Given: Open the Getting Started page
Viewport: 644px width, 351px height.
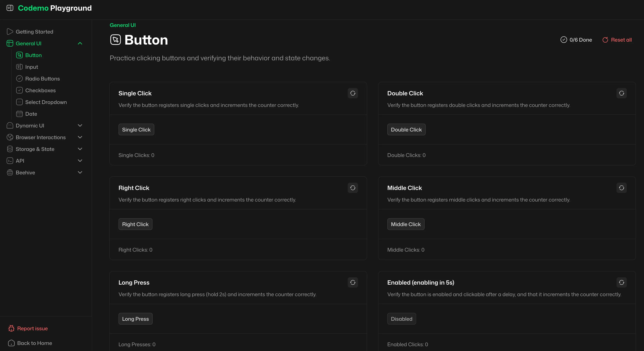Looking at the screenshot, I should pos(34,32).
